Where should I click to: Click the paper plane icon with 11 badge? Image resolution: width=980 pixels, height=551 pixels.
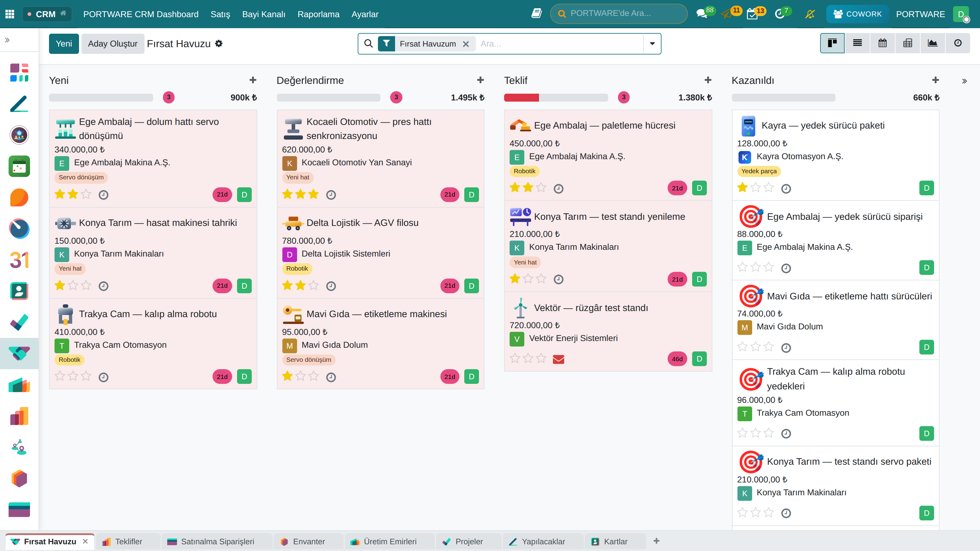coord(727,14)
